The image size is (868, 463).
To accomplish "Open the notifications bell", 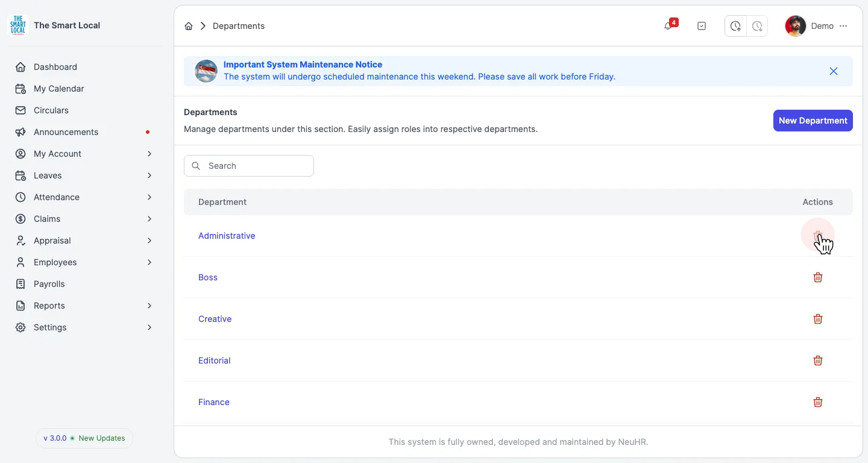I will (668, 26).
